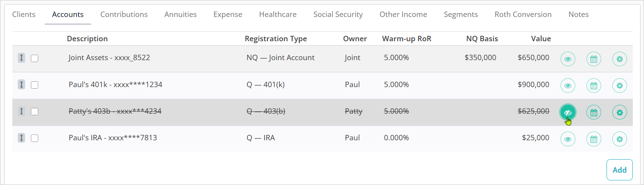Open the Roth Conversion tab
This screenshot has height=185, width=644.
(x=523, y=14)
